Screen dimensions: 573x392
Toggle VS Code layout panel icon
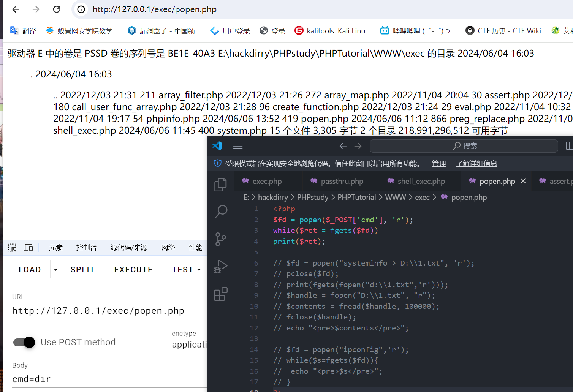point(569,146)
